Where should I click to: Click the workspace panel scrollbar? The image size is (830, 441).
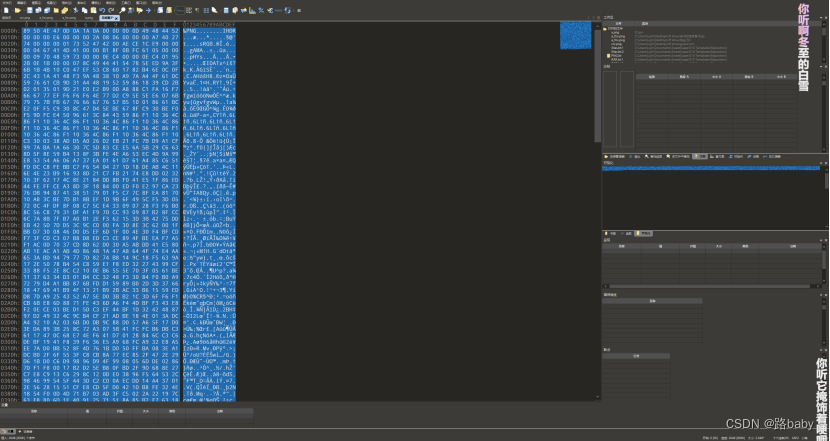pos(824,43)
